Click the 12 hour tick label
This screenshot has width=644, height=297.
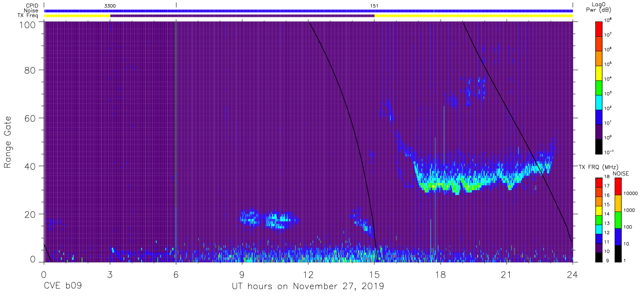click(308, 274)
